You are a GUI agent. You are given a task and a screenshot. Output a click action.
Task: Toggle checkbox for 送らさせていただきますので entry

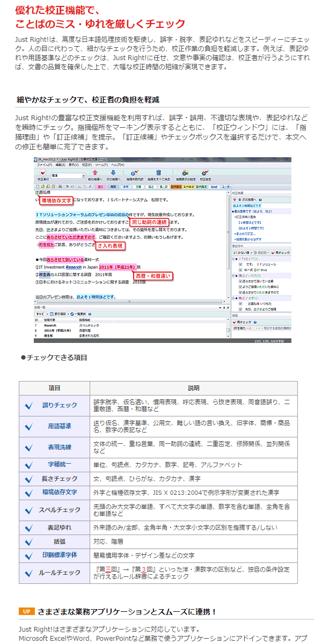click(240, 292)
